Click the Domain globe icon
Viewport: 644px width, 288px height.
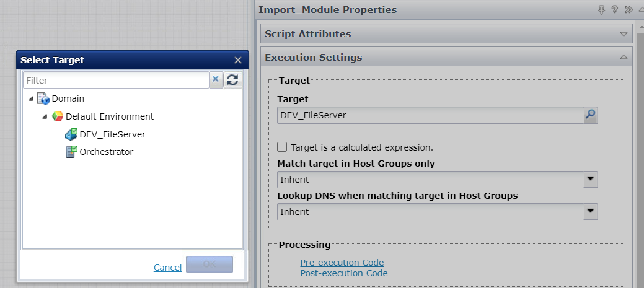43,98
